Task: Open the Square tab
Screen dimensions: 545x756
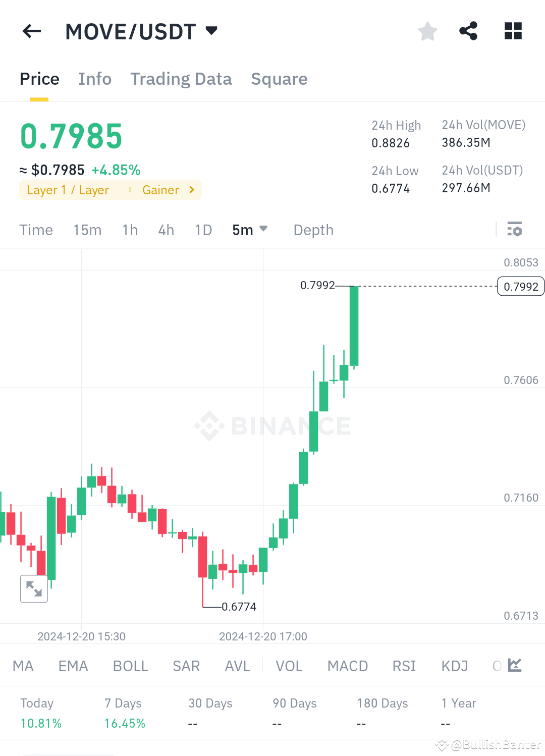Action: click(279, 79)
